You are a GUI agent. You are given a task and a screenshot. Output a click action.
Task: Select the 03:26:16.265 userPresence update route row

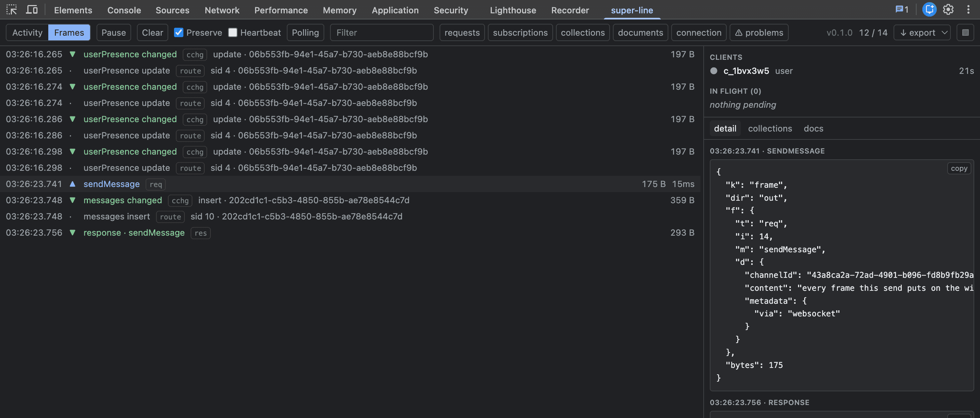pyautogui.click(x=350, y=70)
